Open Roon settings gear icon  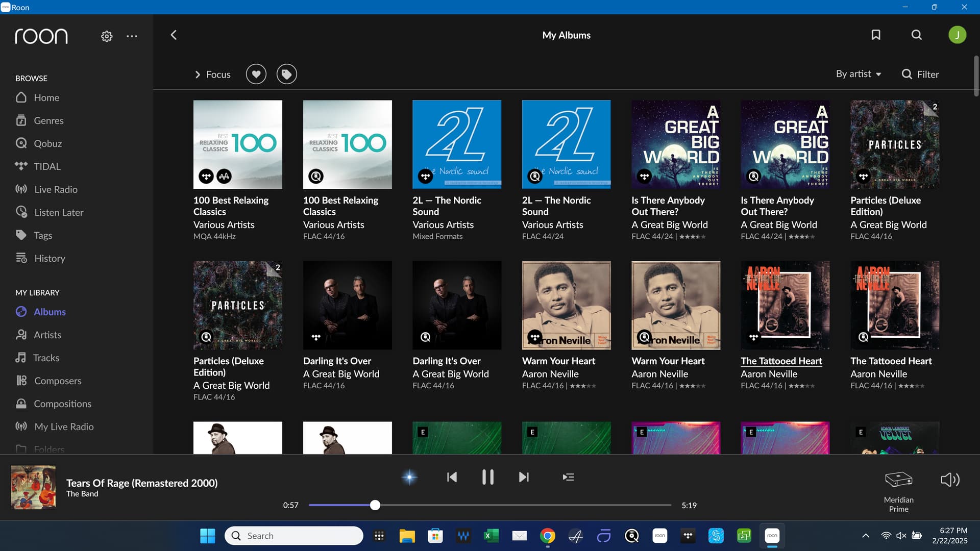(x=107, y=36)
